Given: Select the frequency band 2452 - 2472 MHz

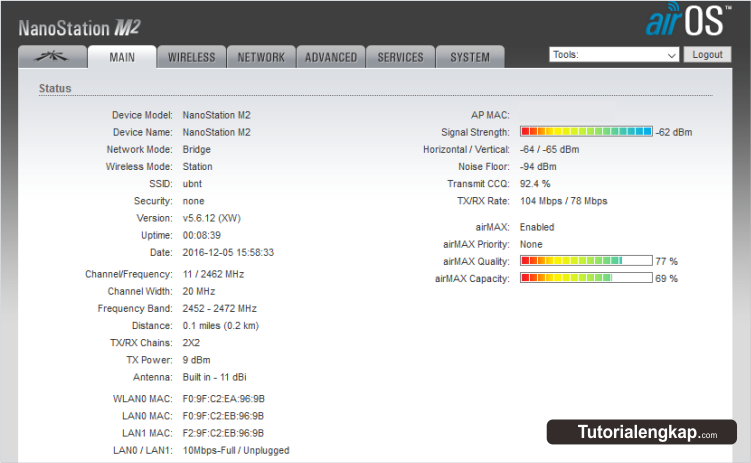Looking at the screenshot, I should [x=219, y=308].
